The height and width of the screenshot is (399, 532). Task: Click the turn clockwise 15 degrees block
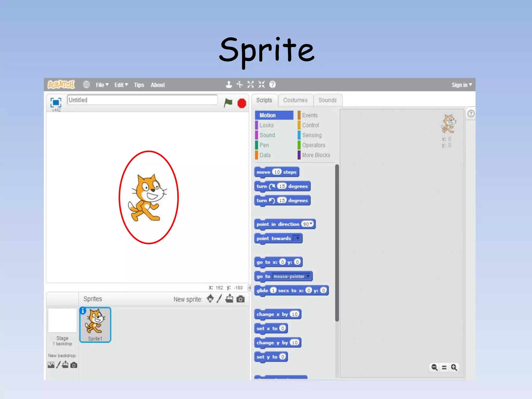(x=282, y=187)
